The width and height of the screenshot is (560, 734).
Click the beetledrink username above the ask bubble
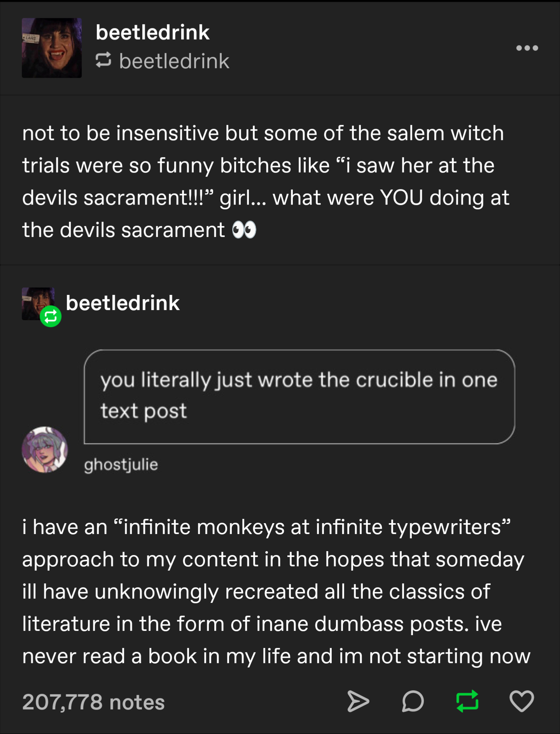122,303
